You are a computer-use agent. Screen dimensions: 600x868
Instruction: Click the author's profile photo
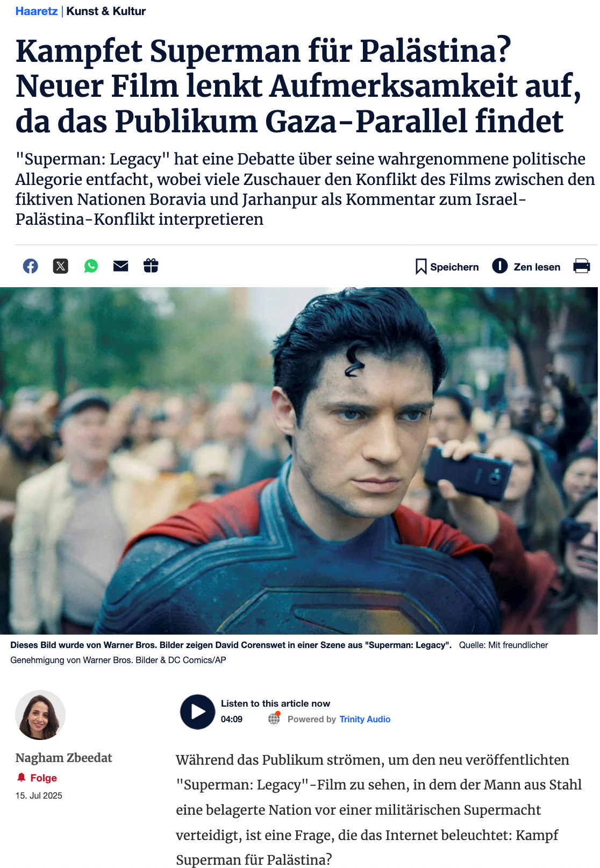coord(40,715)
